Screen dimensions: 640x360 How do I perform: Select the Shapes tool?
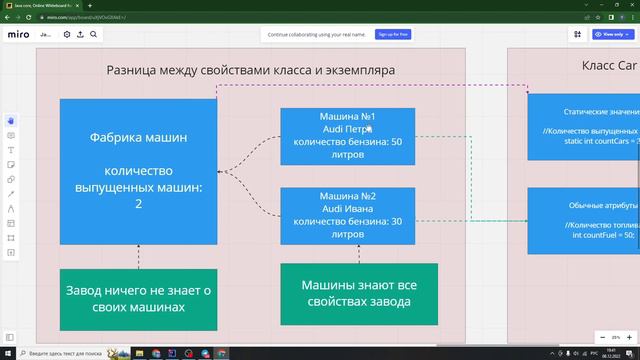coord(11,180)
